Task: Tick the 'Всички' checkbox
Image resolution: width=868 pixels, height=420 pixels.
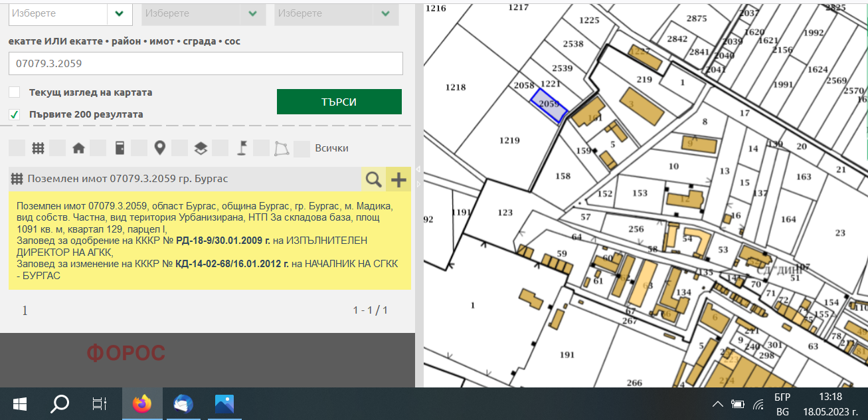Action: pos(302,148)
